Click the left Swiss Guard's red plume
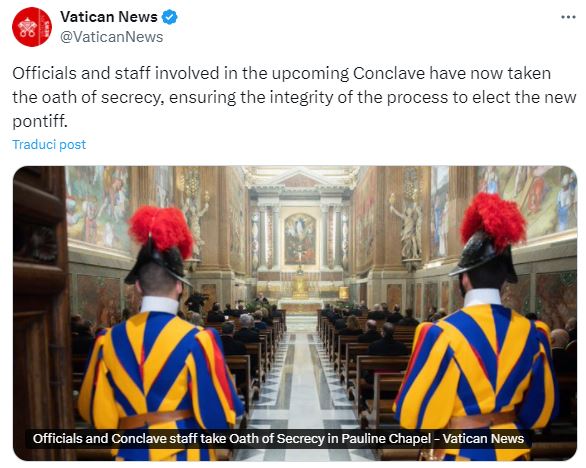The image size is (586, 468). (161, 230)
